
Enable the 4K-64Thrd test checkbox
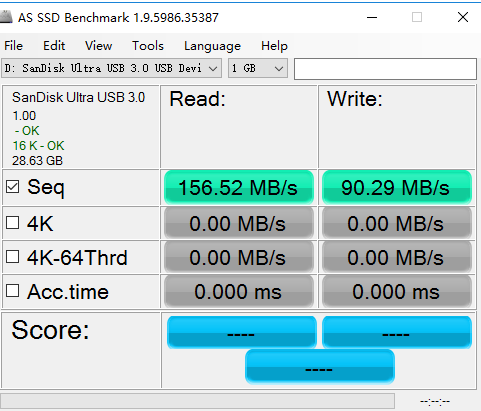pos(12,257)
